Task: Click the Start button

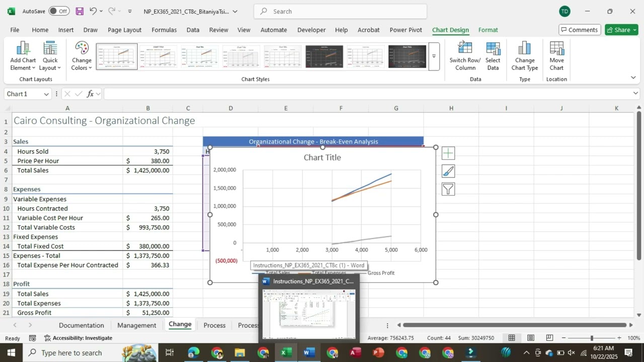Action: 11,352
